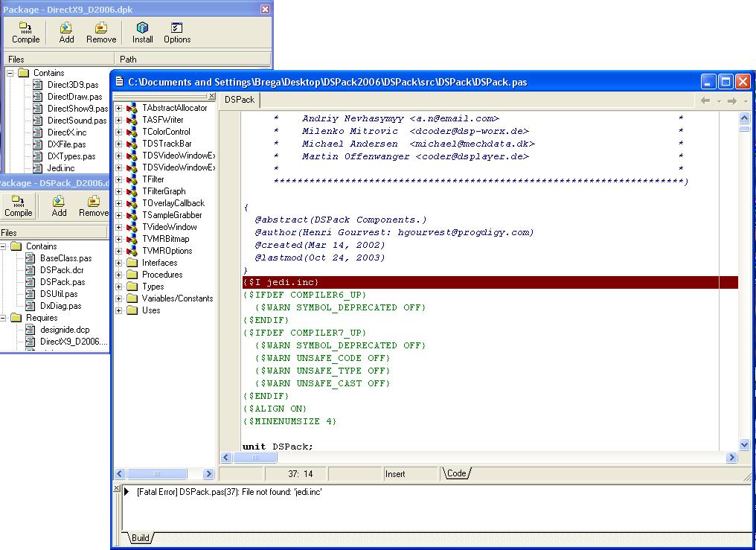The height and width of the screenshot is (550, 756).
Task: Select DirectX.inc in the package file list
Action: (67, 132)
